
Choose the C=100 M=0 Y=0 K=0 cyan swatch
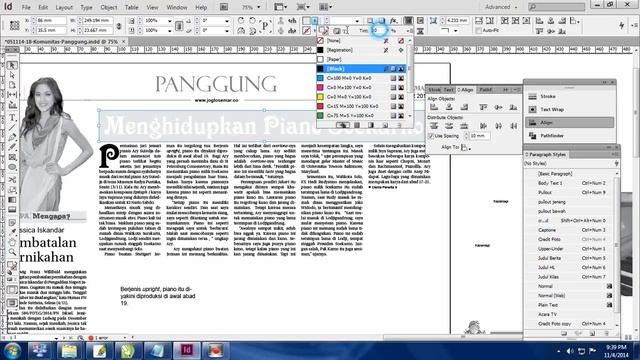[x=362, y=78]
